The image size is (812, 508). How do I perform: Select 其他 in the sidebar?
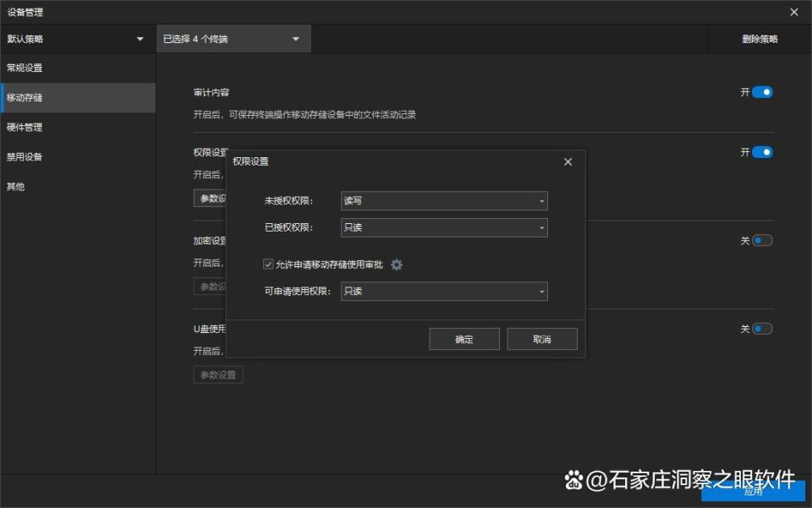[x=78, y=187]
